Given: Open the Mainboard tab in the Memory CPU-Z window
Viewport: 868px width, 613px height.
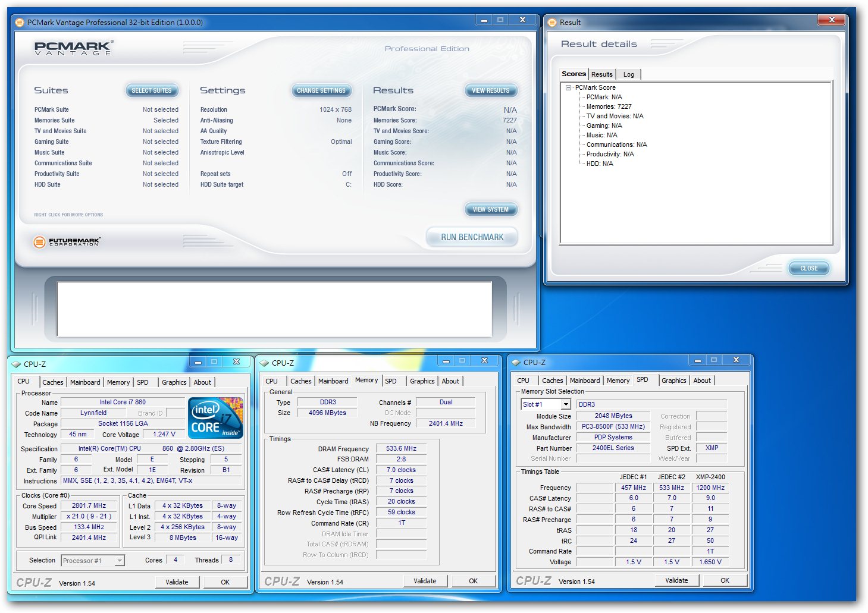Looking at the screenshot, I should [333, 381].
